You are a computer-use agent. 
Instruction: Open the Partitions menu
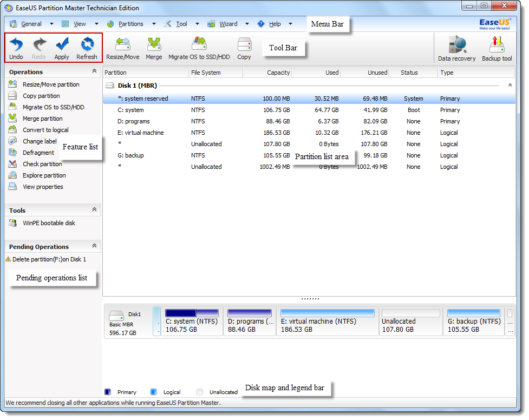click(130, 24)
